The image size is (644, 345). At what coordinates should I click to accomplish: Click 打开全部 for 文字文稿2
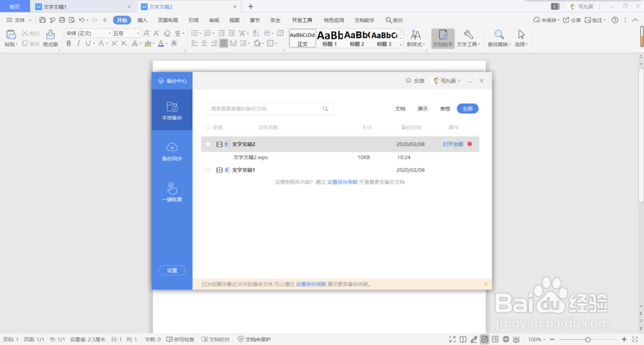coord(453,144)
